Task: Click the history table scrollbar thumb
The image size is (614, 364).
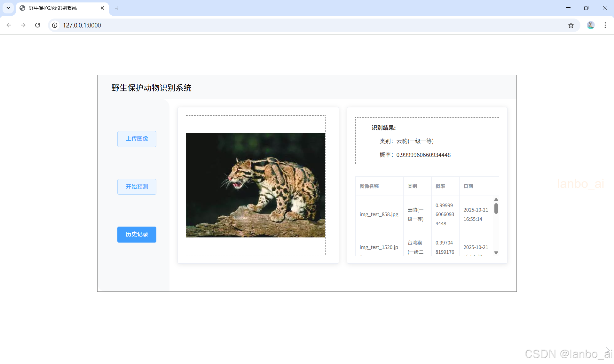Action: [x=496, y=208]
